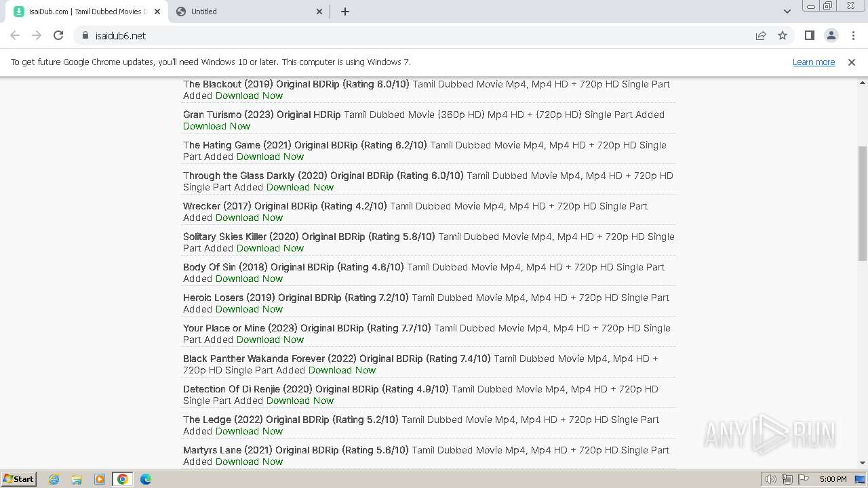
Task: Download Body Of Sin (2018) movie
Action: click(x=249, y=279)
